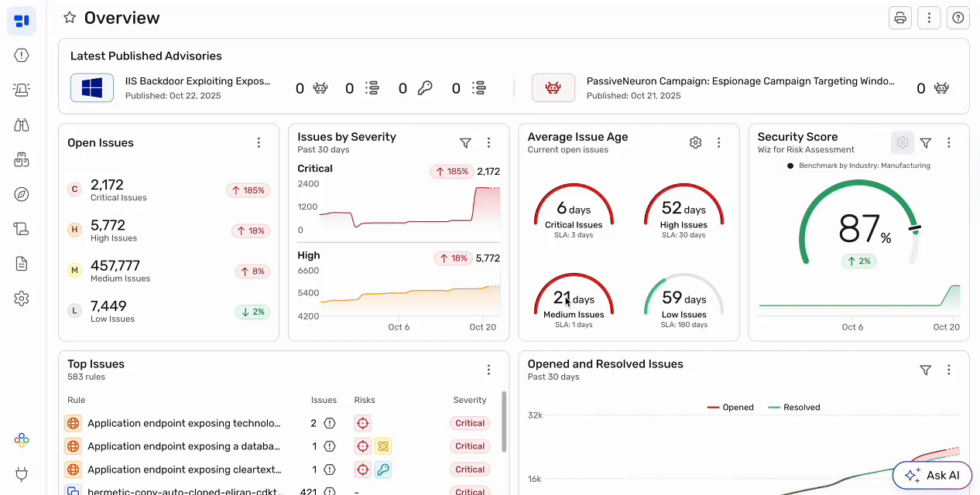980x495 pixels.
Task: Click the Ask AI button
Action: pyautogui.click(x=931, y=475)
